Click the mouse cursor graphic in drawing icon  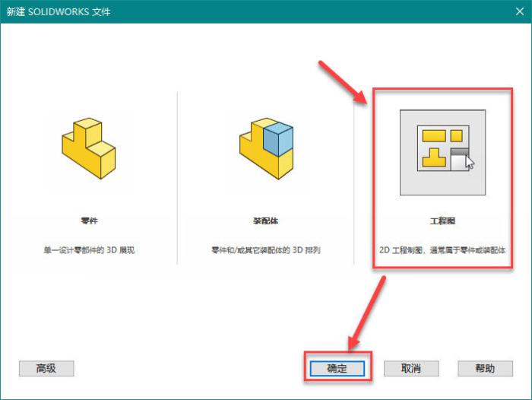[x=469, y=163]
